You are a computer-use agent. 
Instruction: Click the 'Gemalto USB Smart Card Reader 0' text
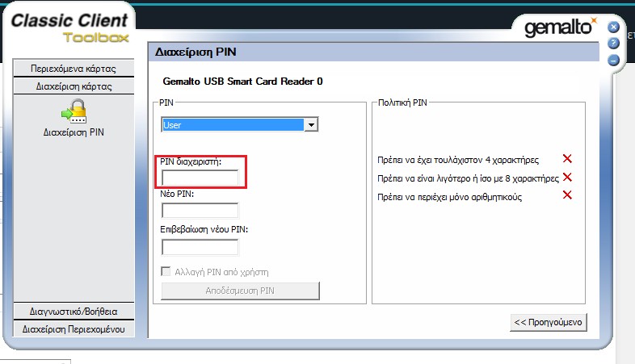(x=242, y=82)
